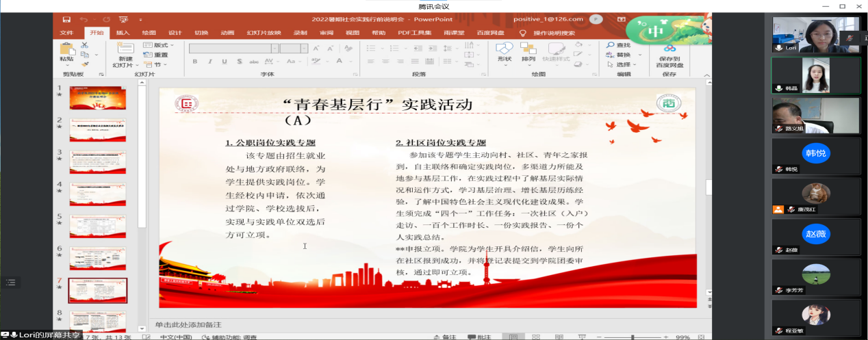Toggle Bold formatting
The width and height of the screenshot is (868, 340).
(x=194, y=61)
